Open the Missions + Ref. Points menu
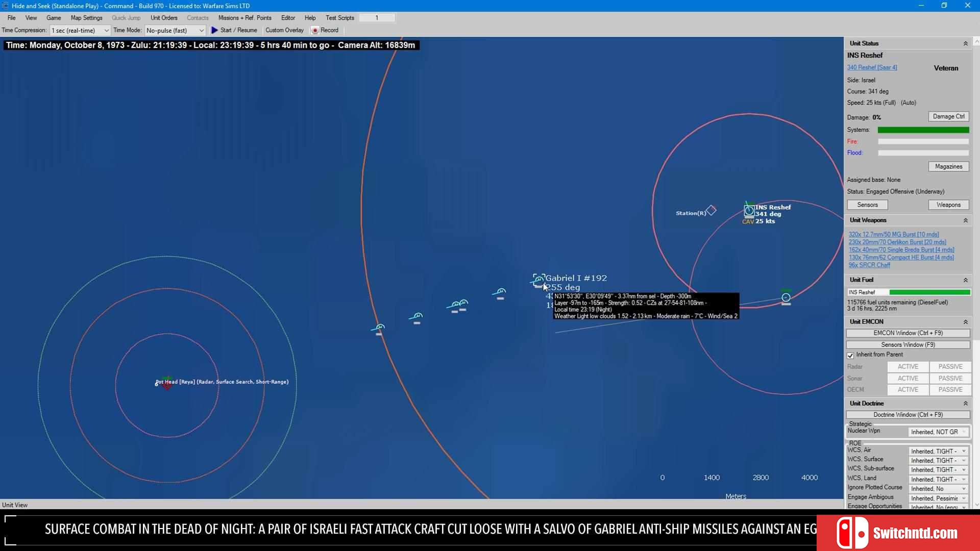The width and height of the screenshot is (980, 551). [x=244, y=18]
